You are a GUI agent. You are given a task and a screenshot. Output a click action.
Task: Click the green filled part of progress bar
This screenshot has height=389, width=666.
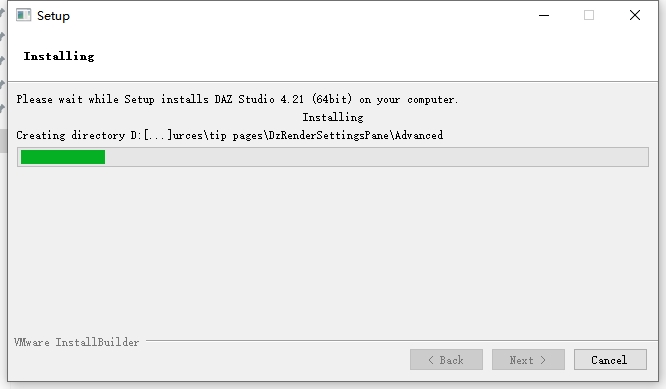point(63,157)
